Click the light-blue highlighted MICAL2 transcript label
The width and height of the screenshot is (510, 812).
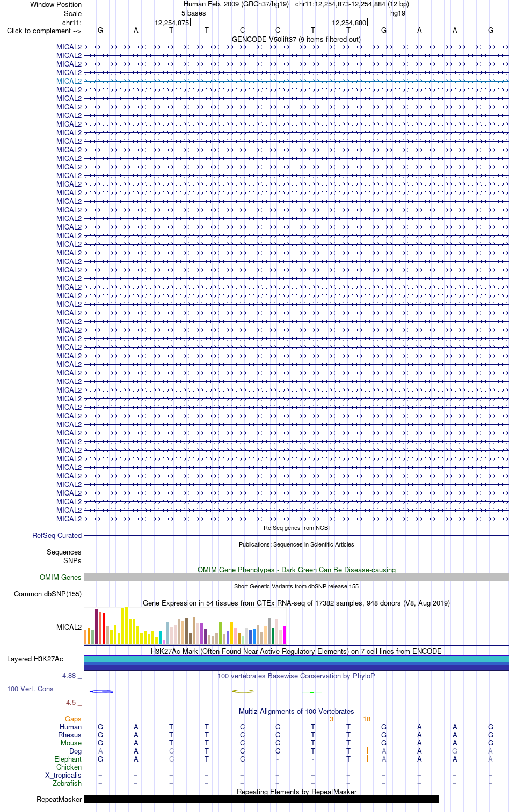click(x=69, y=81)
